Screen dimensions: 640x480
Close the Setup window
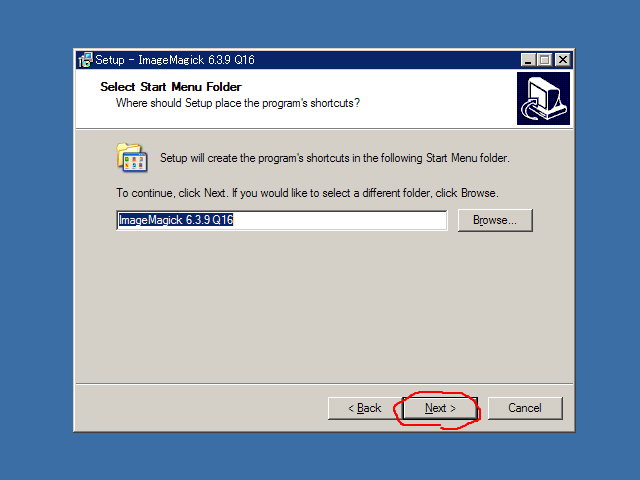563,60
